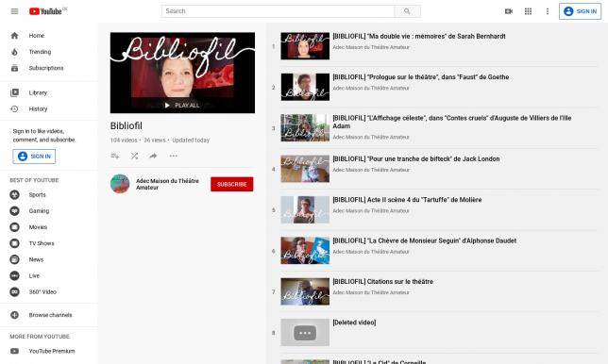Click the sidebar SIGN IN button
608x364 pixels.
(x=34, y=157)
